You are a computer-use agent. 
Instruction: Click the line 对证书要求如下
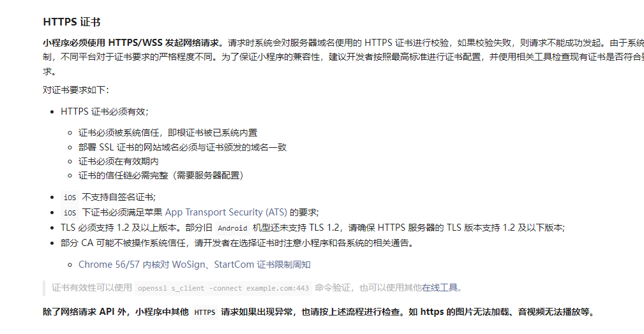[x=75, y=90]
